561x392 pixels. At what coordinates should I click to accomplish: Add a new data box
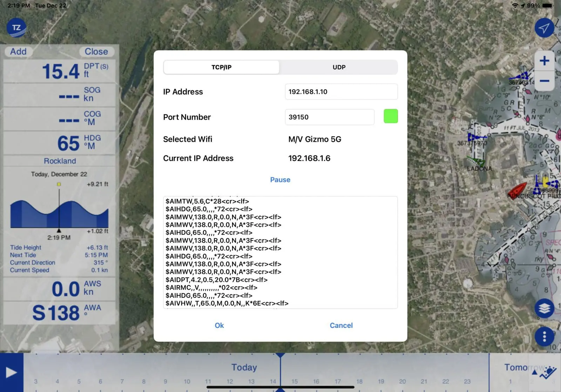point(18,52)
